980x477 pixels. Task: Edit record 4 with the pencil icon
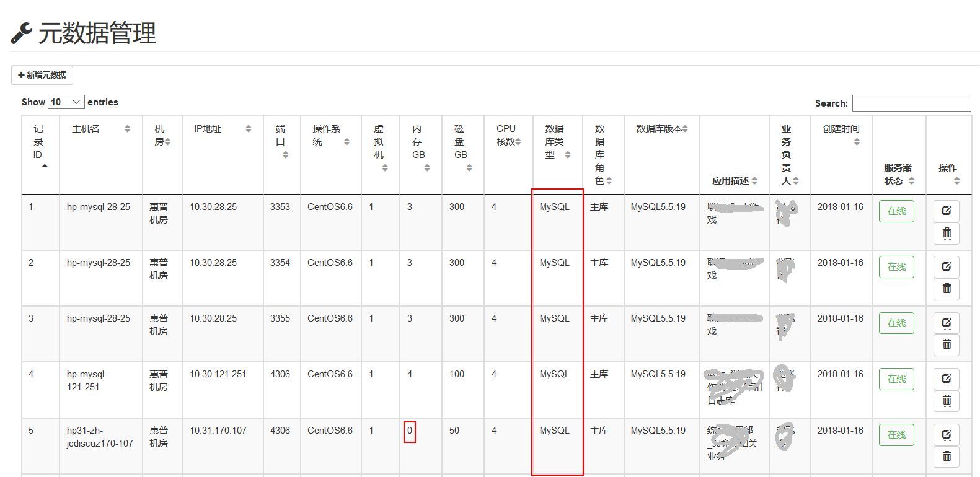(x=947, y=379)
